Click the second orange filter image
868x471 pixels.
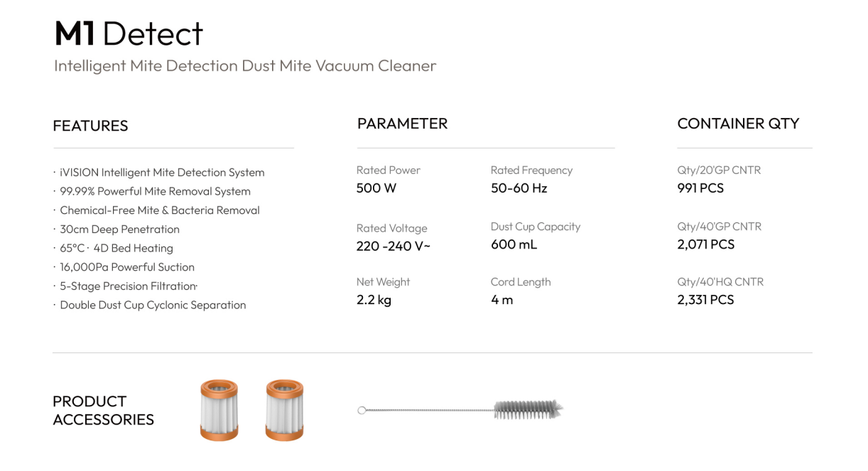pos(284,410)
